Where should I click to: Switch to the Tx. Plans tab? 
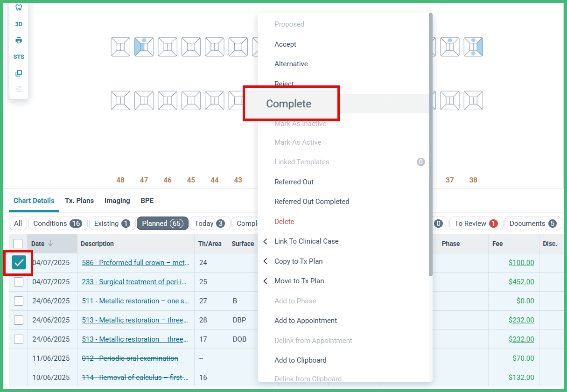79,200
